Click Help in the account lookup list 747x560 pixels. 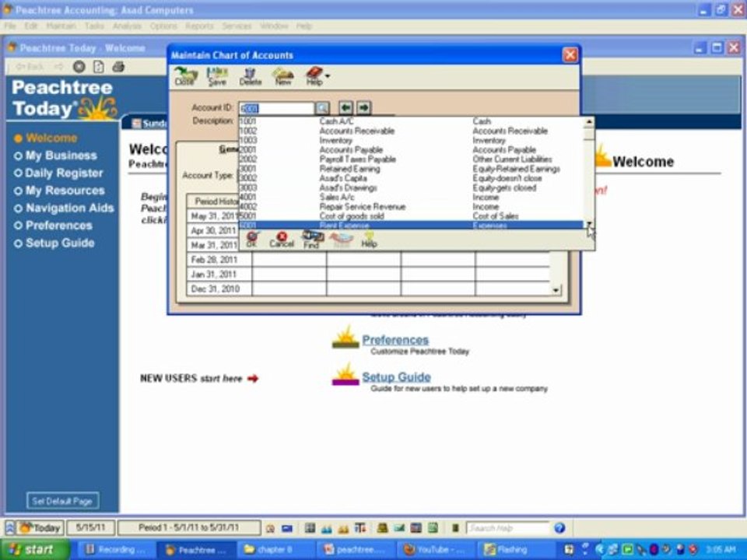pos(369,240)
